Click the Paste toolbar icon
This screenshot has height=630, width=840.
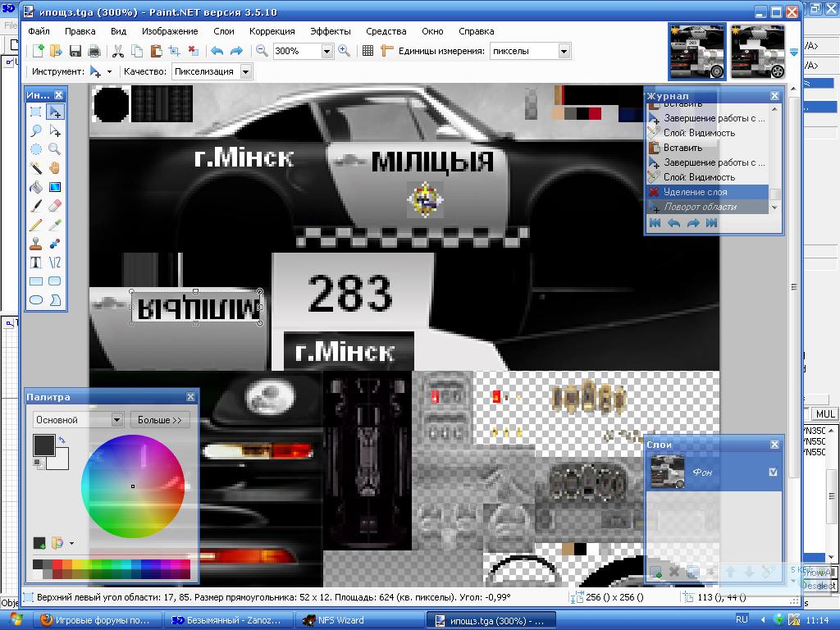point(156,51)
